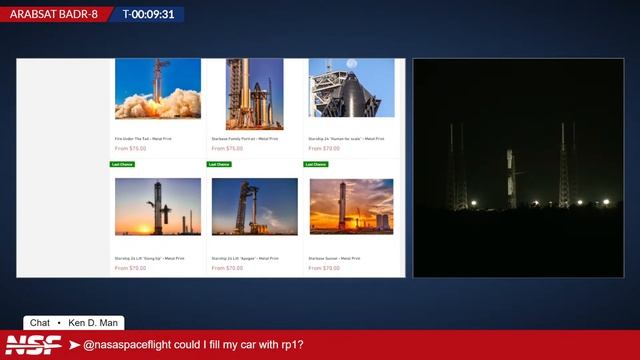
Task: Click the Starship 24 Human for scale title
Action: click(346, 139)
